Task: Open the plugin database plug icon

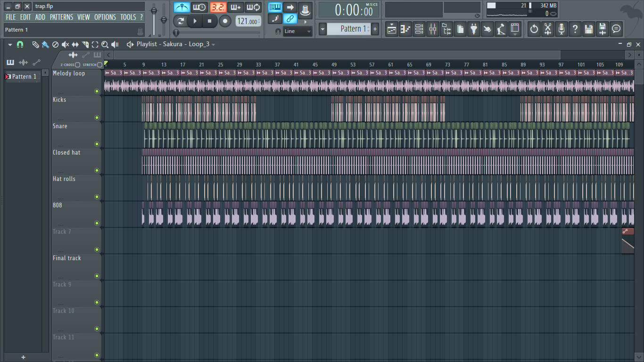Action: 474,29
